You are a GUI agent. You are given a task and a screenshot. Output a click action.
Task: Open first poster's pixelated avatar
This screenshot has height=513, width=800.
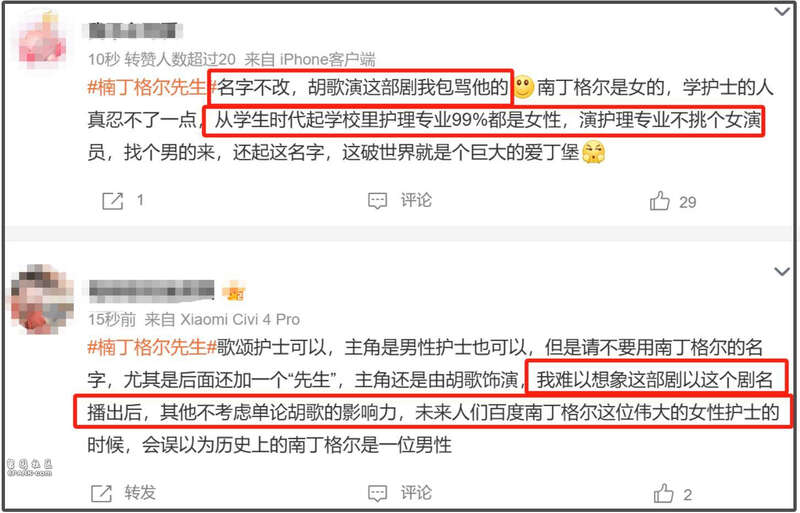(41, 41)
